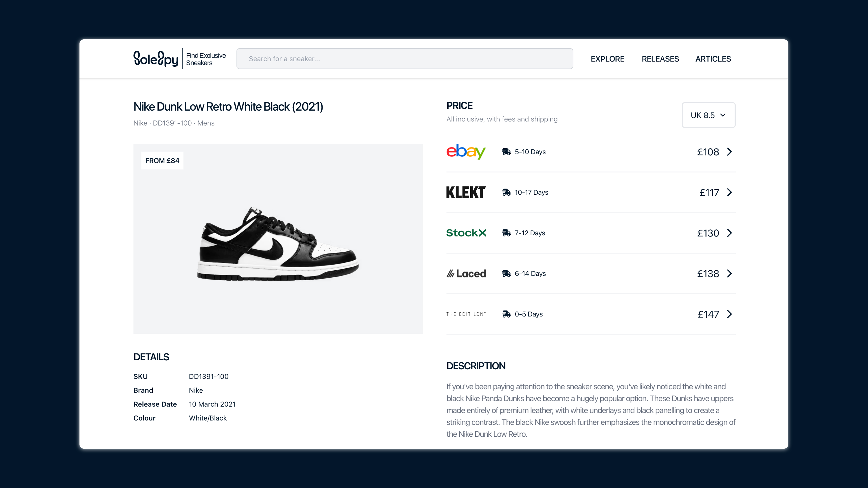Click the 7-12 Days delivery text
The height and width of the screenshot is (488, 868).
point(530,233)
